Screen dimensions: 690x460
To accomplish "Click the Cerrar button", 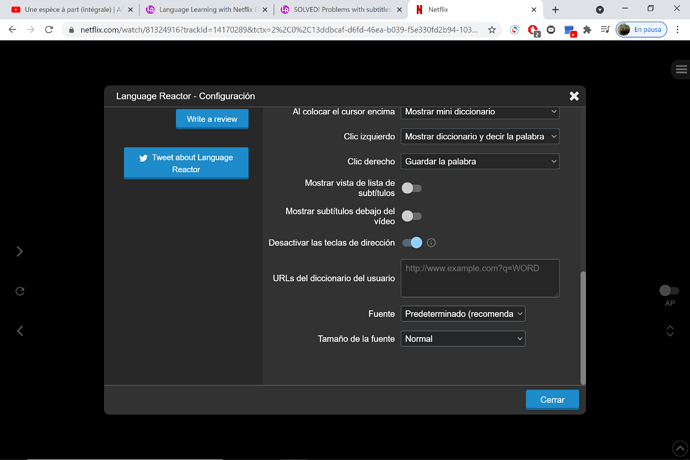I will (x=552, y=400).
